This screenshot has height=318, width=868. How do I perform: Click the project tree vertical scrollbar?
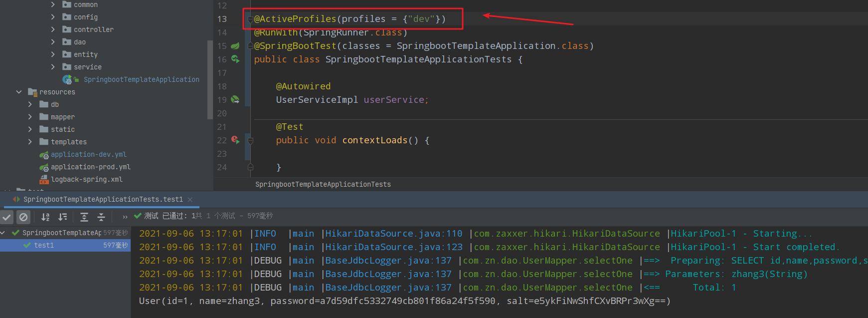210,80
